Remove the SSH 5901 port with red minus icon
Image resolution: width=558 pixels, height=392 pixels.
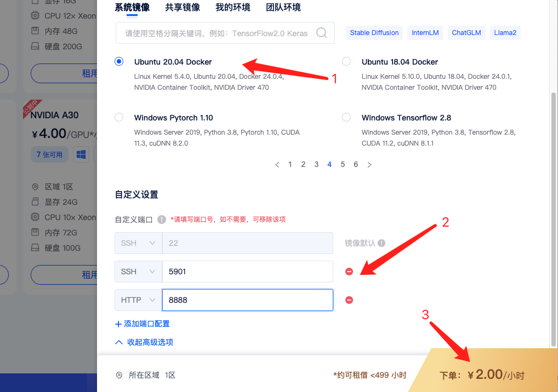pyautogui.click(x=349, y=272)
